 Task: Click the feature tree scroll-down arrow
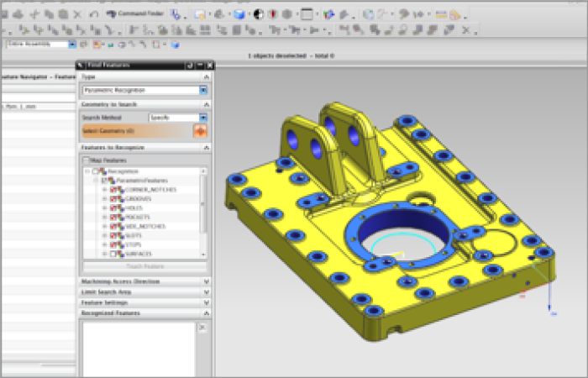203,255
